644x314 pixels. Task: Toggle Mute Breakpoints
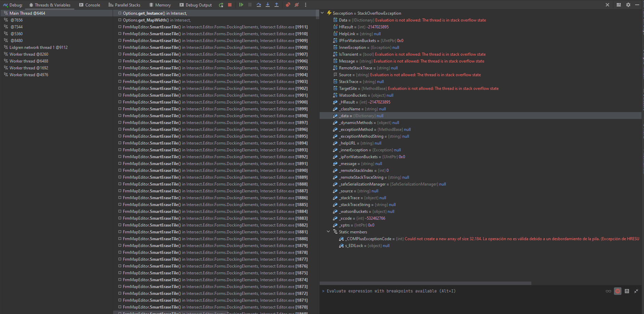coord(297,5)
